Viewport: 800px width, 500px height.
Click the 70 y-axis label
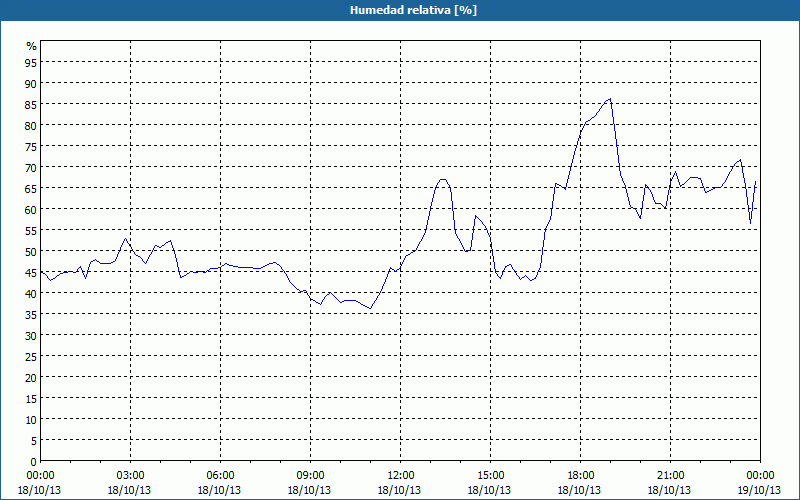[x=31, y=167]
